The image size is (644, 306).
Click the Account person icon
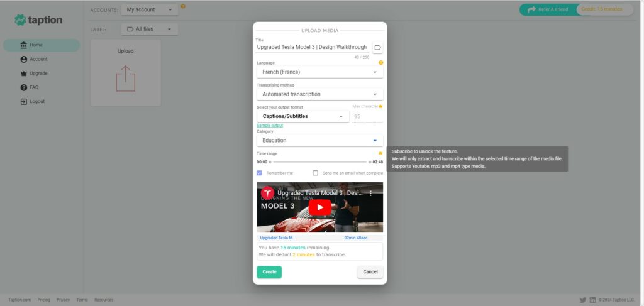pos(23,59)
